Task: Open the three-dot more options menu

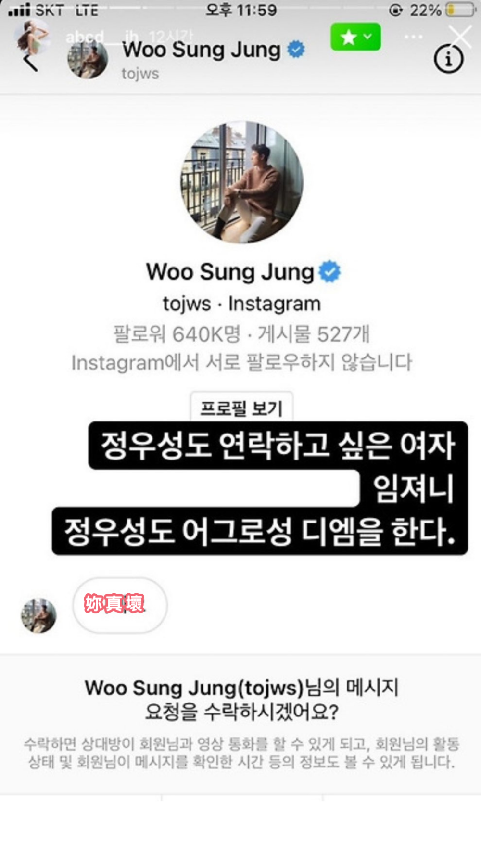Action: coord(413,37)
